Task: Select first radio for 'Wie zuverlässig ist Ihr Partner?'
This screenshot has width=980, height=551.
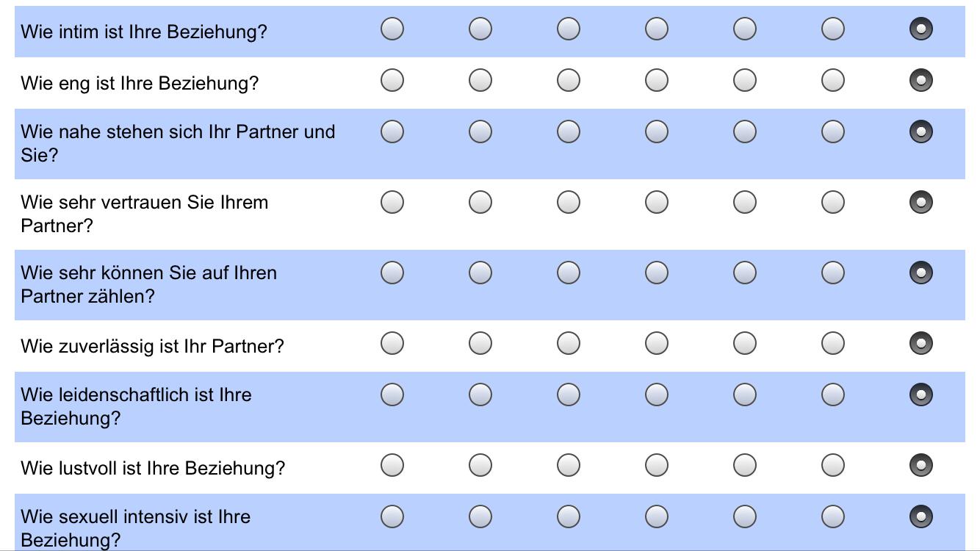Action: pyautogui.click(x=392, y=343)
